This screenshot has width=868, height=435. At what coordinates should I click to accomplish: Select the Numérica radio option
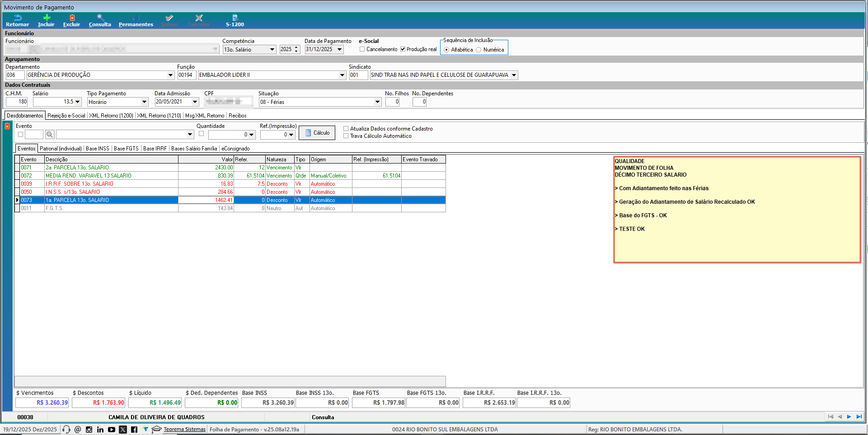(x=479, y=50)
